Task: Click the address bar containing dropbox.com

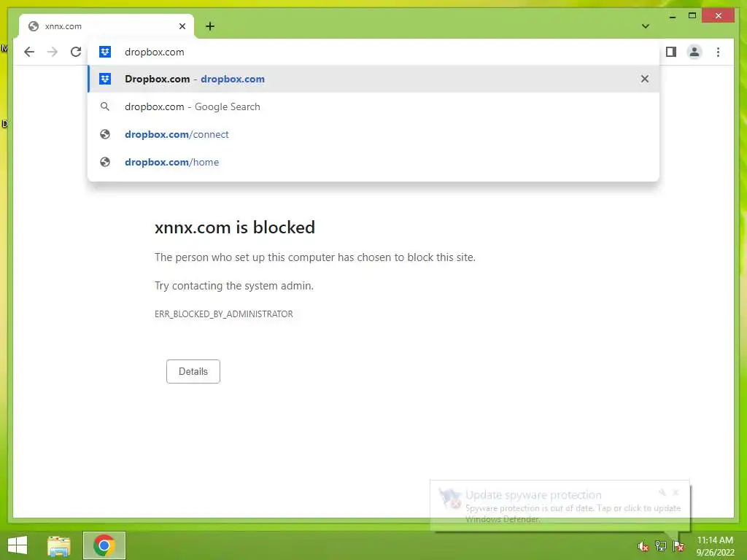Action: click(374, 52)
